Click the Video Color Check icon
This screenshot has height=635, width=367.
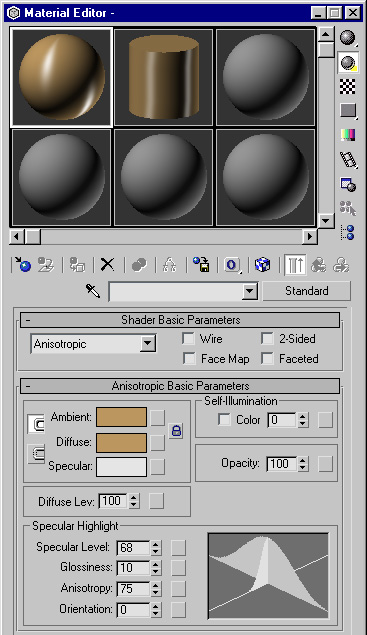[x=348, y=135]
